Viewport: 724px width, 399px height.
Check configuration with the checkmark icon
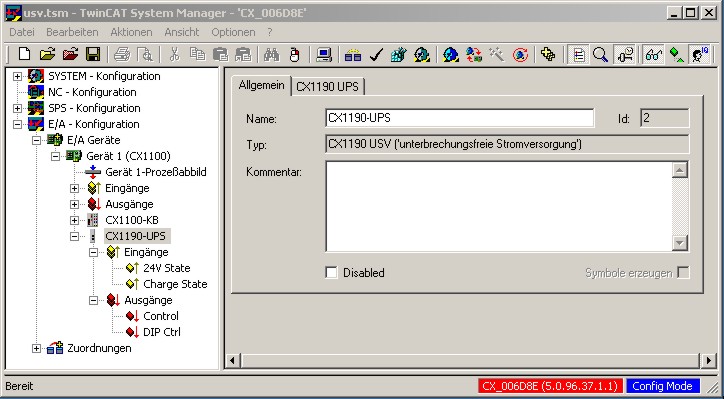click(x=376, y=54)
